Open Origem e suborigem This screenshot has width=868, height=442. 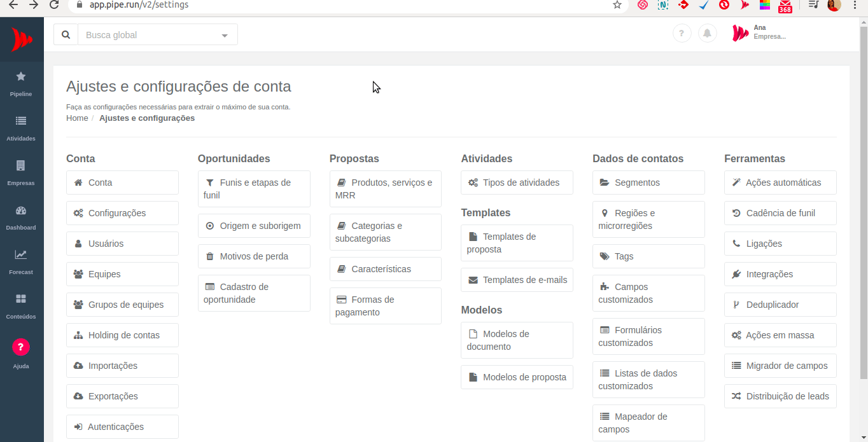point(254,226)
